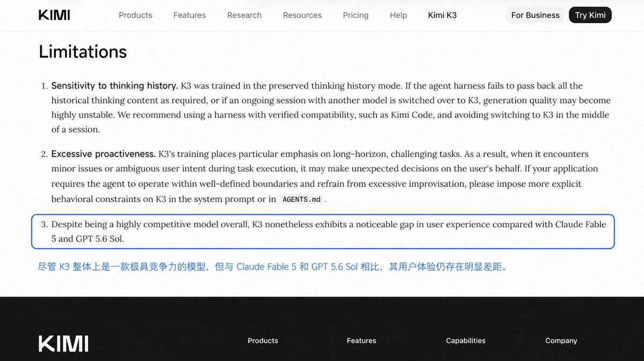Click the footer Capabilities column heading

pyautogui.click(x=466, y=341)
